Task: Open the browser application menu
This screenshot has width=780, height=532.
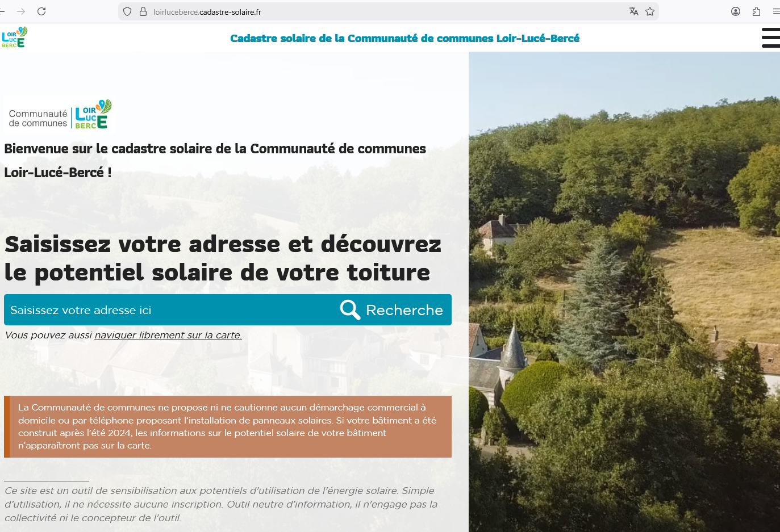Action: [776, 11]
